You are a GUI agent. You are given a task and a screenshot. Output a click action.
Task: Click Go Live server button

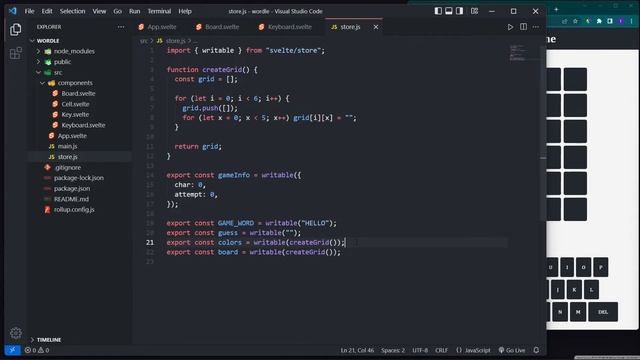pyautogui.click(x=512, y=350)
